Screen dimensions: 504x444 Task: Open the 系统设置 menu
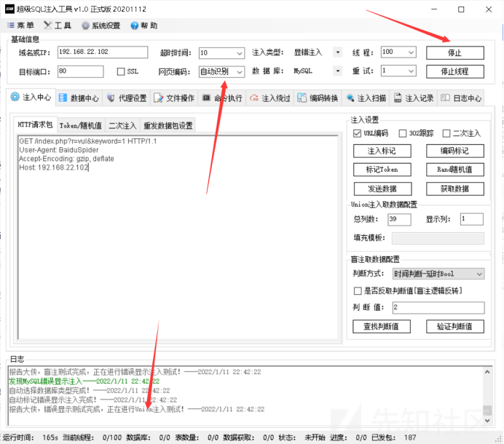pyautogui.click(x=101, y=25)
